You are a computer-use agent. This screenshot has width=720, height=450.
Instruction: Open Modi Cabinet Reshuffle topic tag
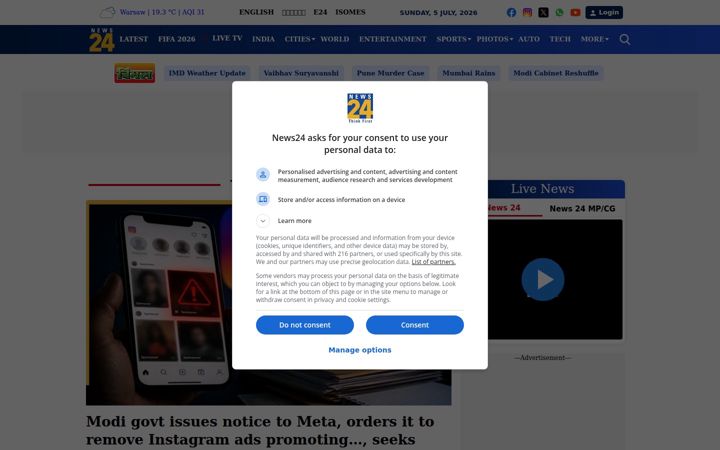[556, 73]
